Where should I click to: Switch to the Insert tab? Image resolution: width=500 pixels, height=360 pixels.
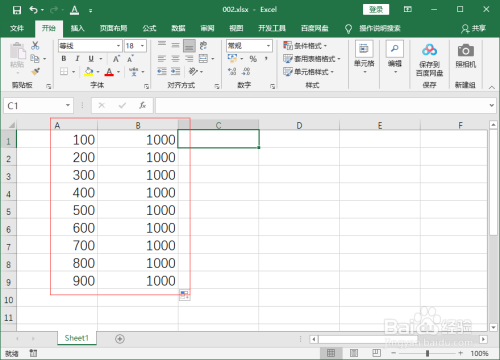(x=77, y=28)
